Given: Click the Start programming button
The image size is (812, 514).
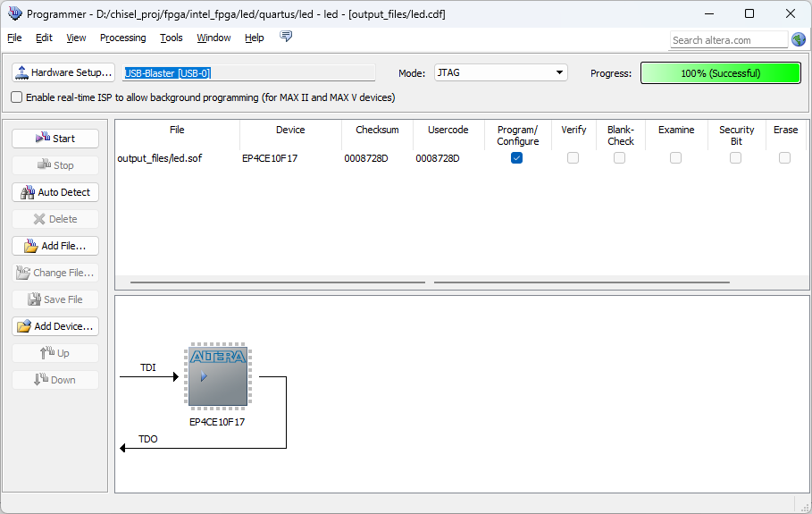Looking at the screenshot, I should [55, 139].
